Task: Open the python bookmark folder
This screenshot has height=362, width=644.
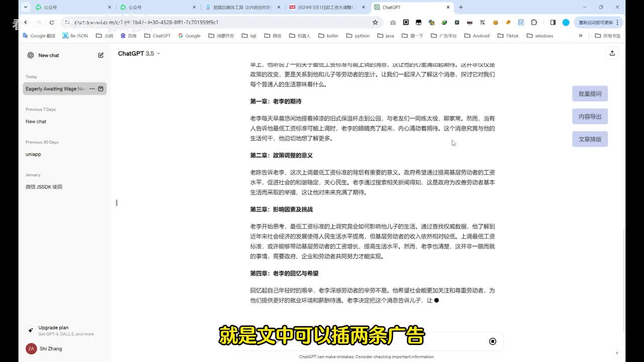Action: tap(358, 36)
